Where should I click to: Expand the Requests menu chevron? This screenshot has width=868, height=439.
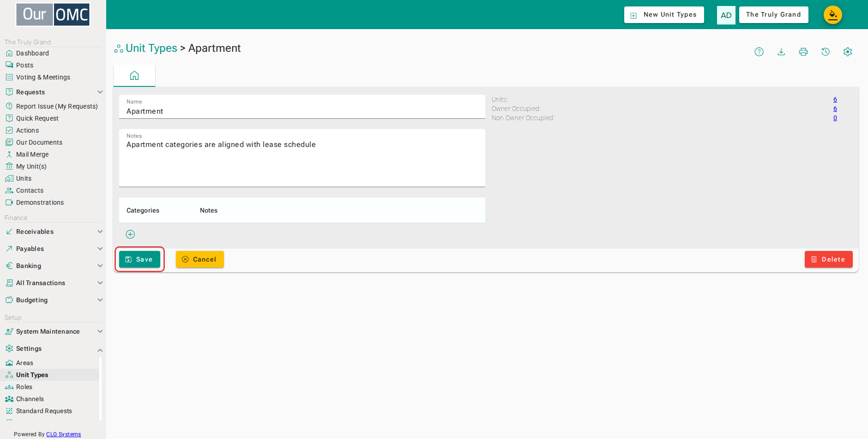click(x=100, y=92)
